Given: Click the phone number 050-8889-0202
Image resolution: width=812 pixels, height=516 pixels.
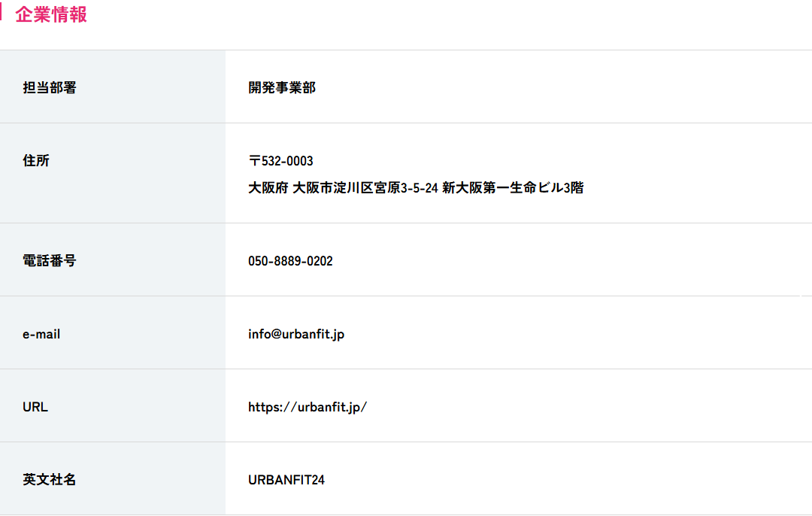Looking at the screenshot, I should click(290, 261).
